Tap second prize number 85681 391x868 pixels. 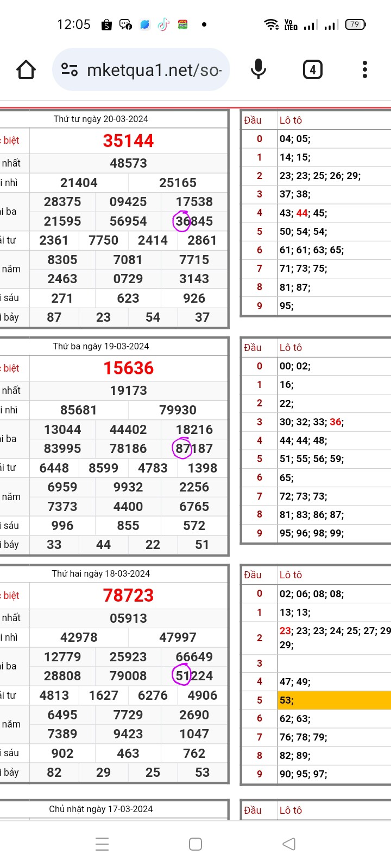point(79,410)
